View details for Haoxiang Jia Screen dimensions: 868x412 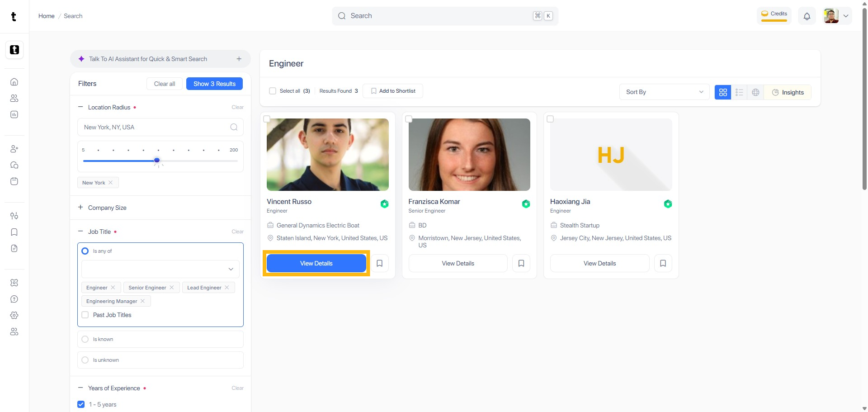click(x=600, y=263)
